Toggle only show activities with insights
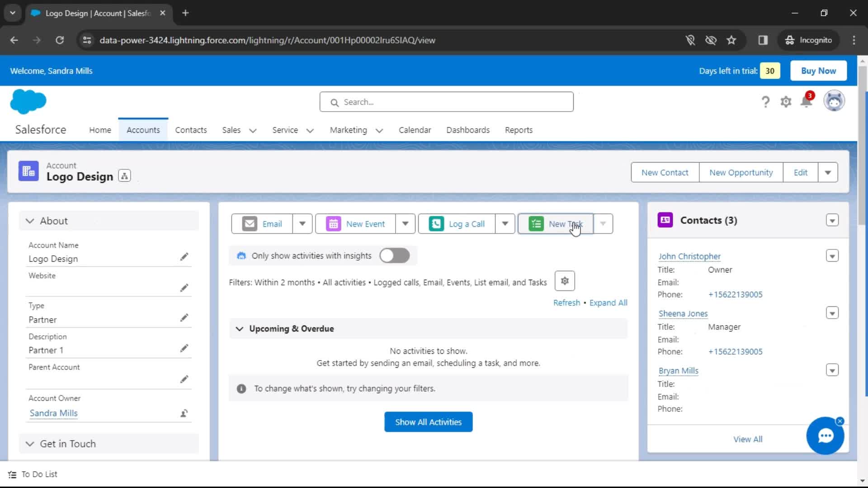The image size is (868, 488). click(395, 256)
